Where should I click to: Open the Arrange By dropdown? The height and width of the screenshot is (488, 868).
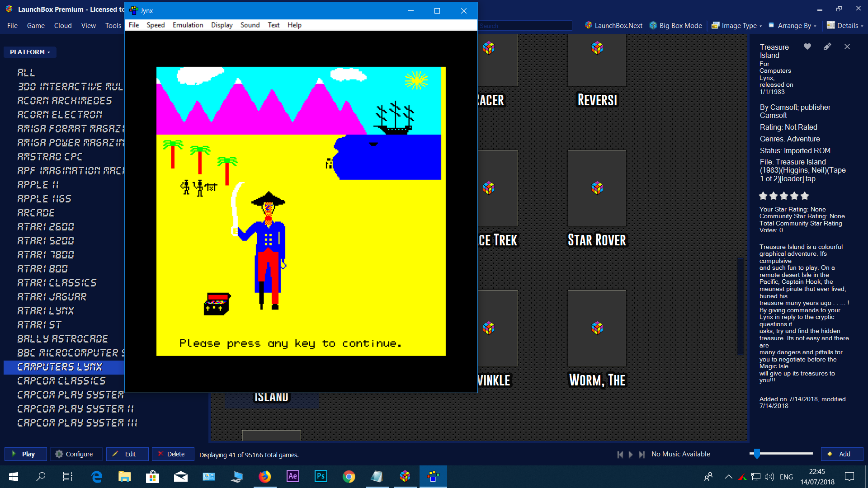click(x=793, y=26)
